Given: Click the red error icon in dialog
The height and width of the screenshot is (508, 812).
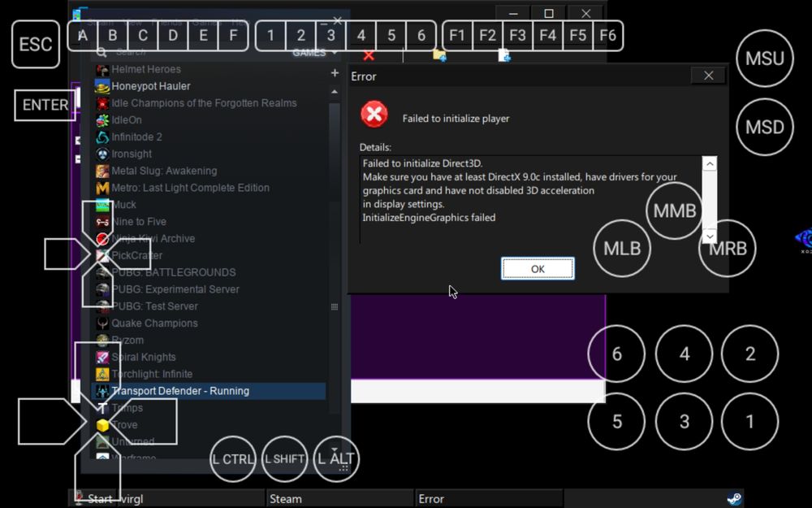Looking at the screenshot, I should click(374, 115).
